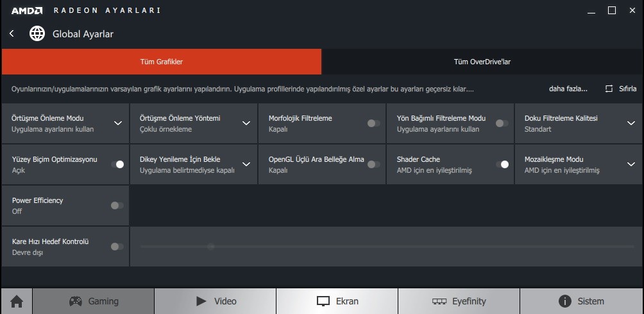Viewport: 644px width, 314px height.
Task: Click 'Devre dışı' under Kare Hızı Hedef Kontrolü
Action: click(27, 252)
